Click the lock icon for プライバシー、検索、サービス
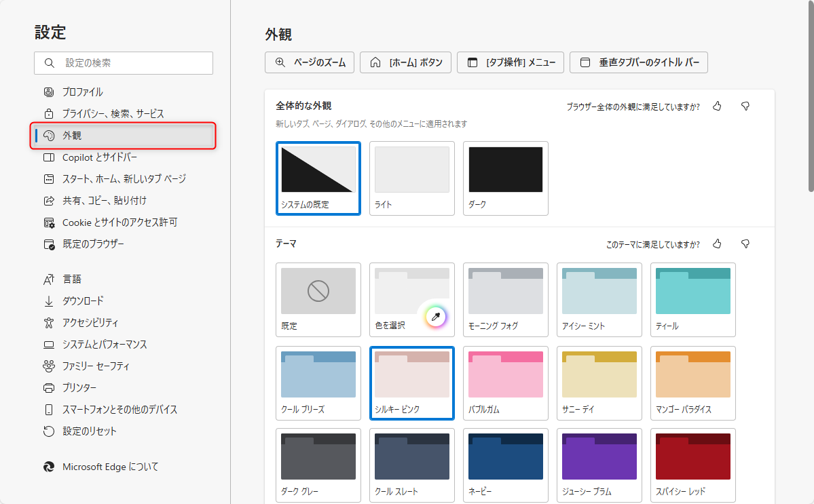 (49, 113)
